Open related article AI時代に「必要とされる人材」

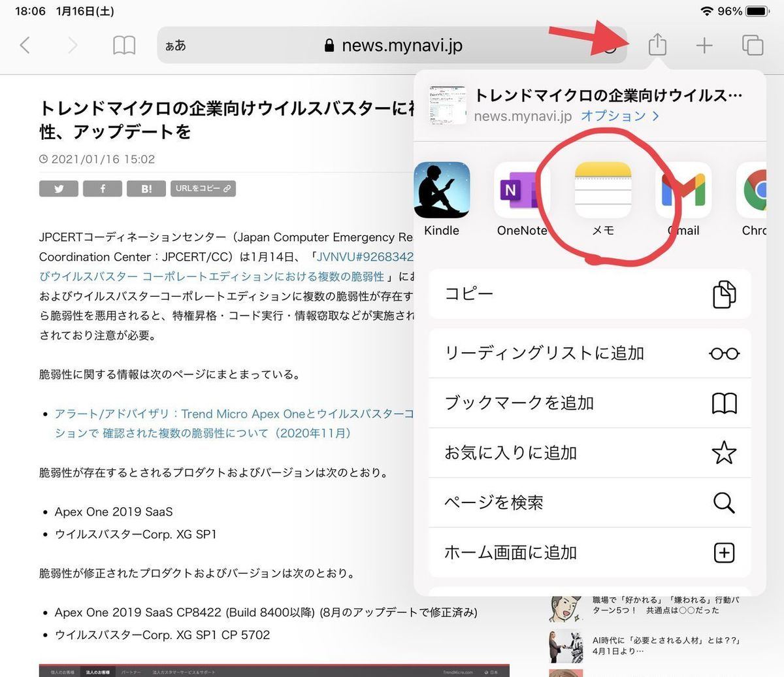pos(666,646)
